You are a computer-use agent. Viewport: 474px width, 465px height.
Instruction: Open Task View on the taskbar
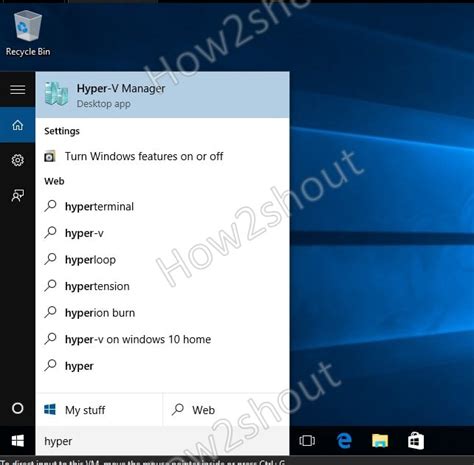click(307, 441)
